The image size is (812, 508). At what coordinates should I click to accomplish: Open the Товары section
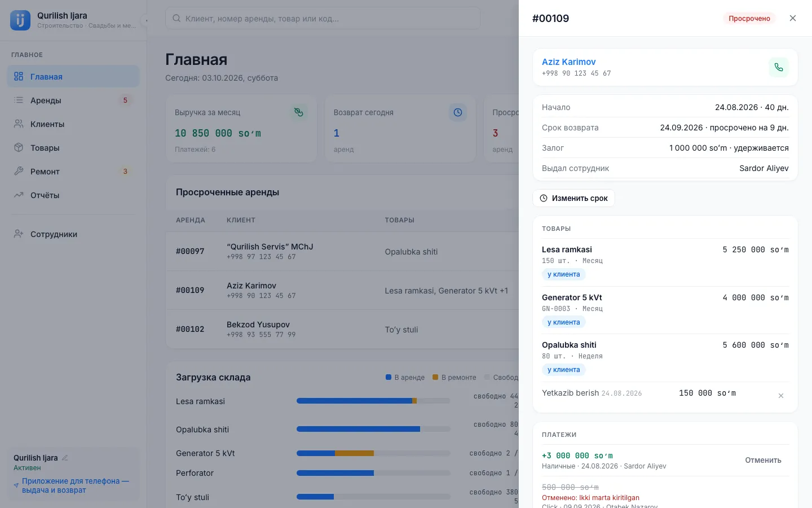(x=73, y=147)
